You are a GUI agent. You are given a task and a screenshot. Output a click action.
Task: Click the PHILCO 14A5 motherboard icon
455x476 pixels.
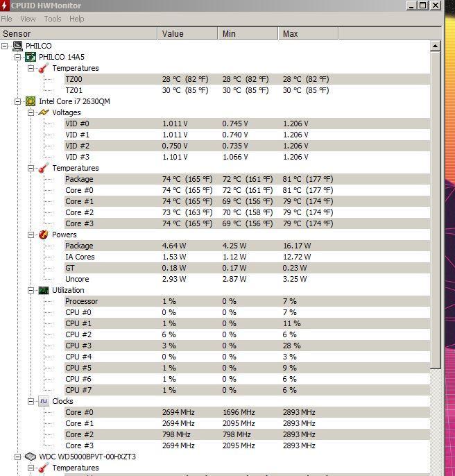31,57
